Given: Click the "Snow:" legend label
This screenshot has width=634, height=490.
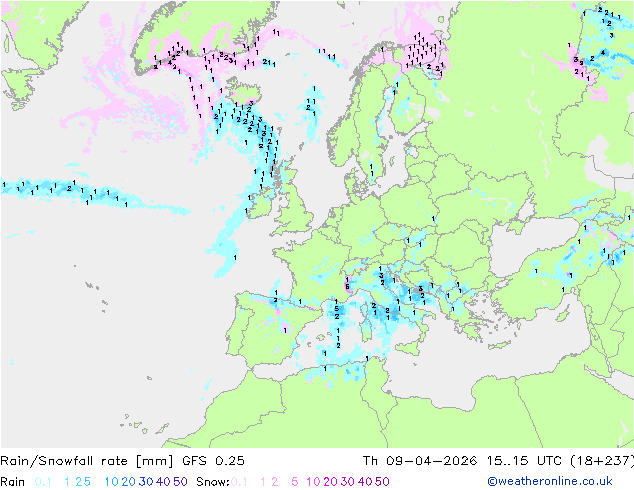Looking at the screenshot, I should 213,482.
